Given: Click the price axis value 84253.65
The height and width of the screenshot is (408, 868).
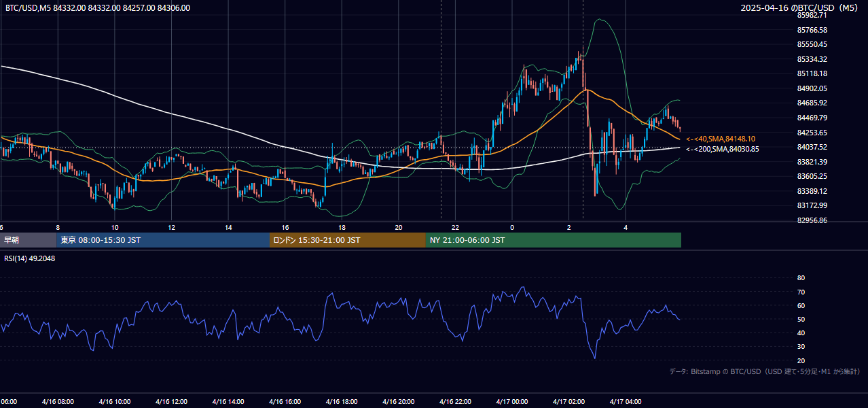Looking at the screenshot, I should pos(812,133).
